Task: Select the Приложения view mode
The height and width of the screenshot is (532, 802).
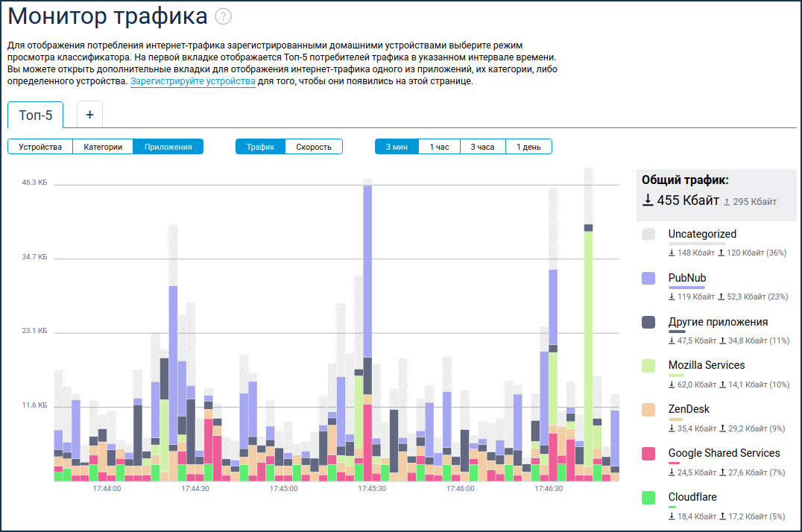Action: (168, 147)
